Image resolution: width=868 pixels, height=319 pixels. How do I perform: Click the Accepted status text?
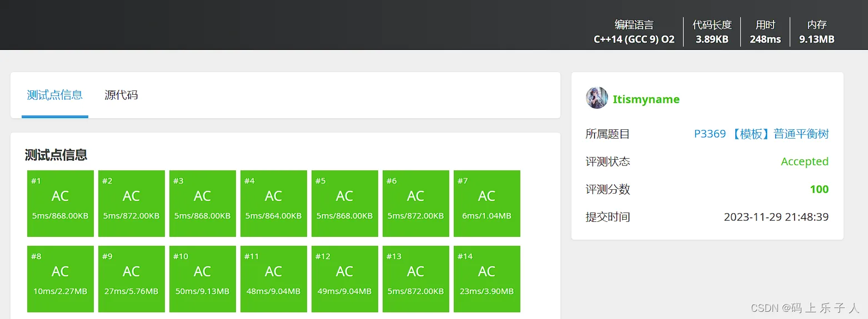point(804,161)
